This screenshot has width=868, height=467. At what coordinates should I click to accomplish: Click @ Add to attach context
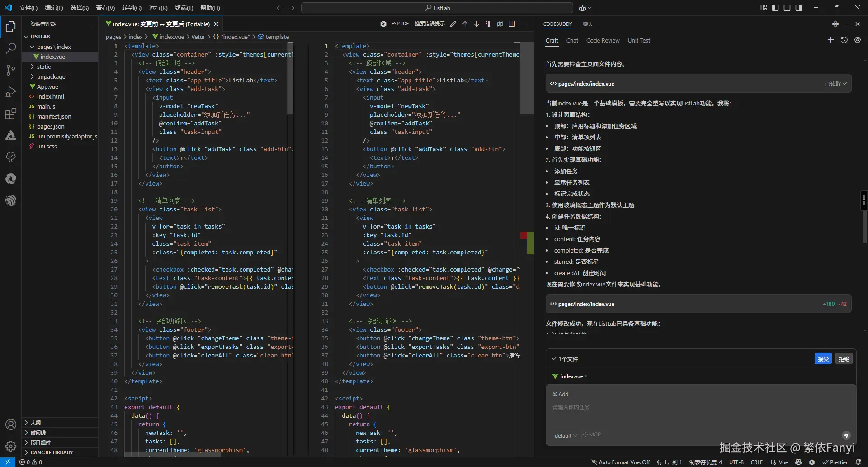point(561,394)
